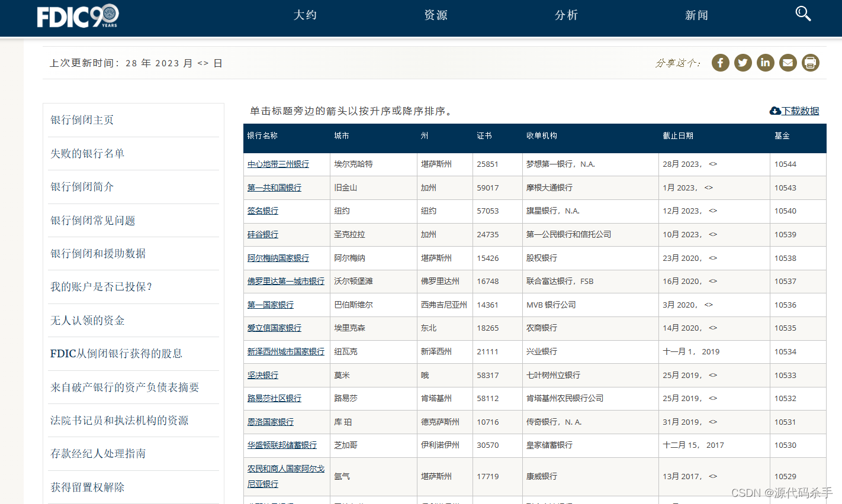
Task: Open 我的账户是否已投保? sidebar item
Action: point(101,287)
